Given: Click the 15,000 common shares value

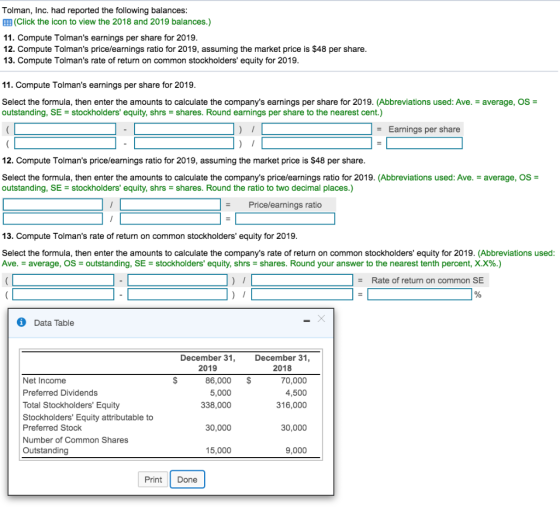Looking at the screenshot, I should point(218,450).
